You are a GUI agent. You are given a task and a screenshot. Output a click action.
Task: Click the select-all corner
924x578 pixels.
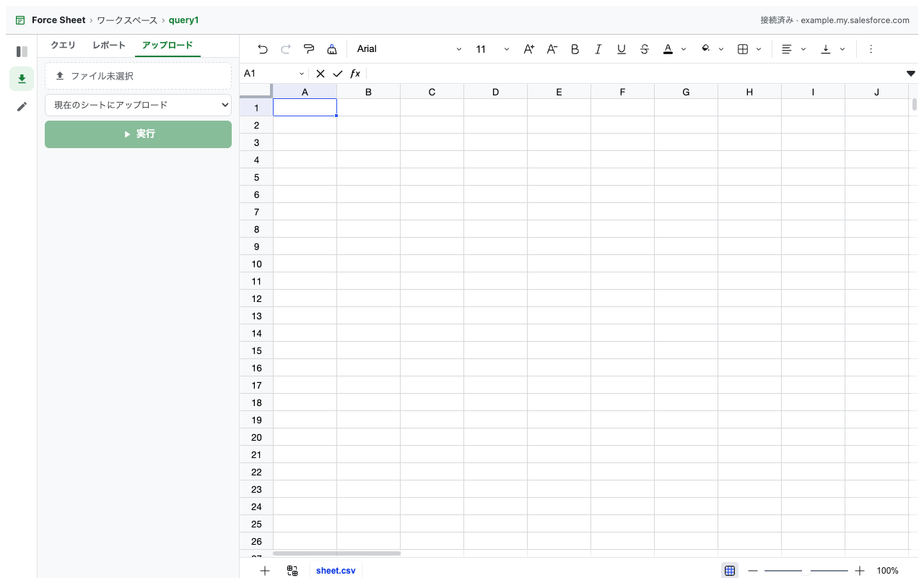pos(256,91)
